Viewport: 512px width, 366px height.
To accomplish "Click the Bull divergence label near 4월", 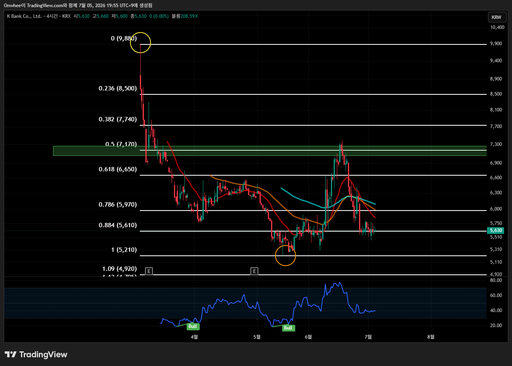I will (x=193, y=326).
